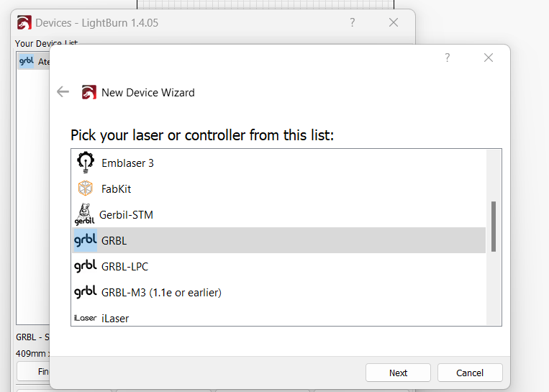
Task: Select Emblaser 3 from the controller list
Action: (x=278, y=163)
